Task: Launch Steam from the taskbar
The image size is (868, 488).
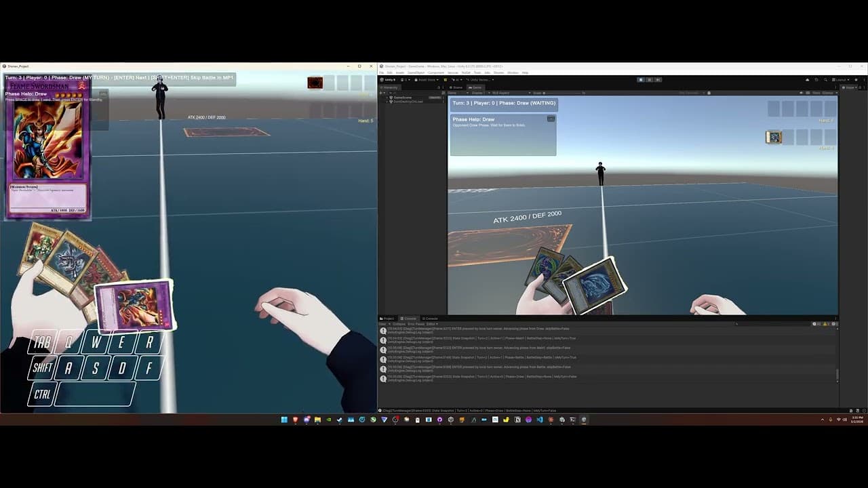Action: [x=340, y=420]
